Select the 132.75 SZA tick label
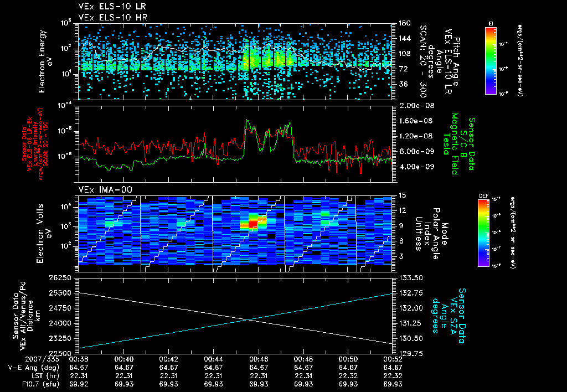Screen dimensions: 567x392 pyautogui.click(x=410, y=293)
